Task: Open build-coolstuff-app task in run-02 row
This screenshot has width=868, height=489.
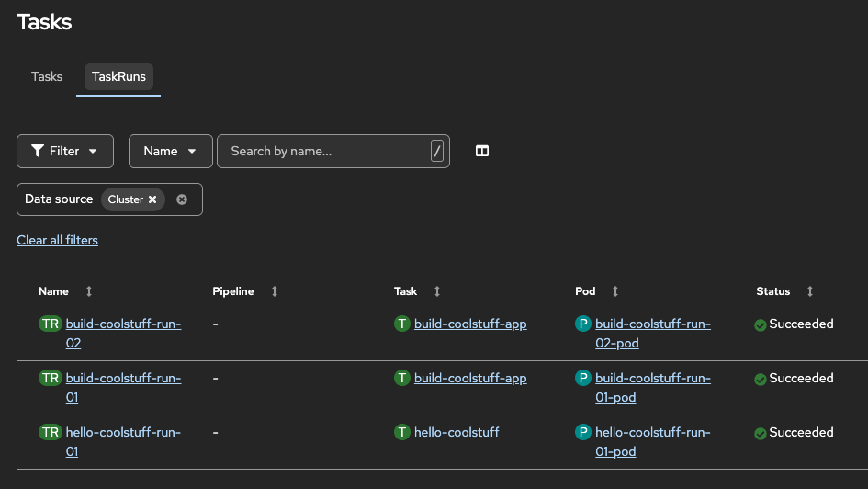Action: 470,324
